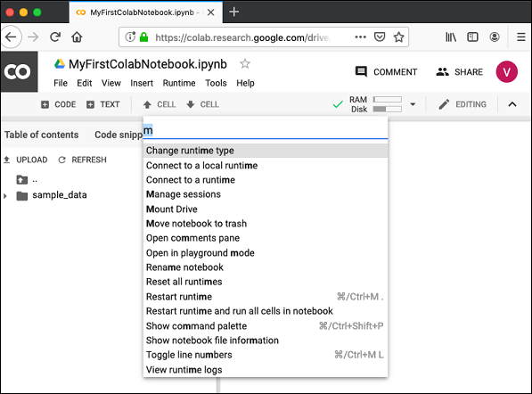Image resolution: width=532 pixels, height=394 pixels.
Task: Star the MyFirstColabNotebook notebook
Action: 245,63
